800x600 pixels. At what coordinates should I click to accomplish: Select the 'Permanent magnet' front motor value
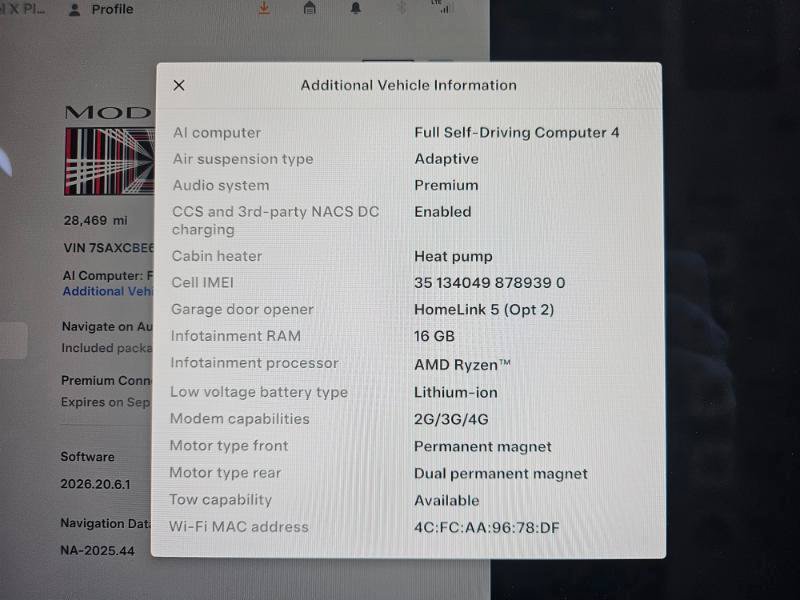tap(482, 447)
